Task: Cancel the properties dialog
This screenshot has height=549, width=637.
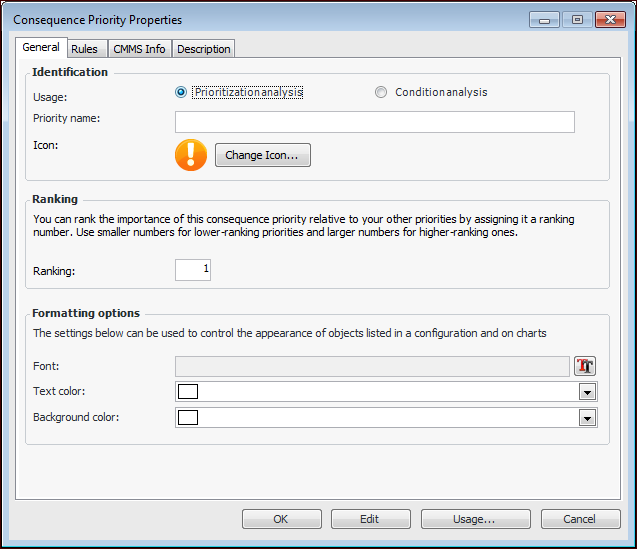Action: tap(580, 519)
